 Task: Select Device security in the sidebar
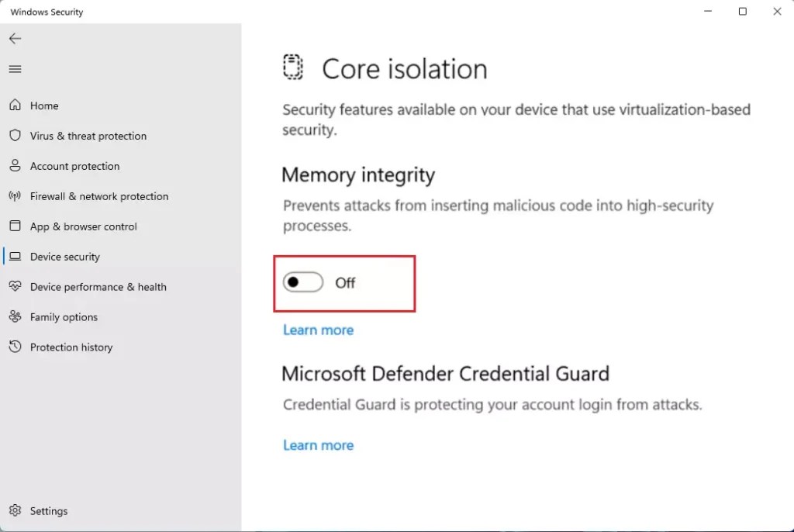64,256
